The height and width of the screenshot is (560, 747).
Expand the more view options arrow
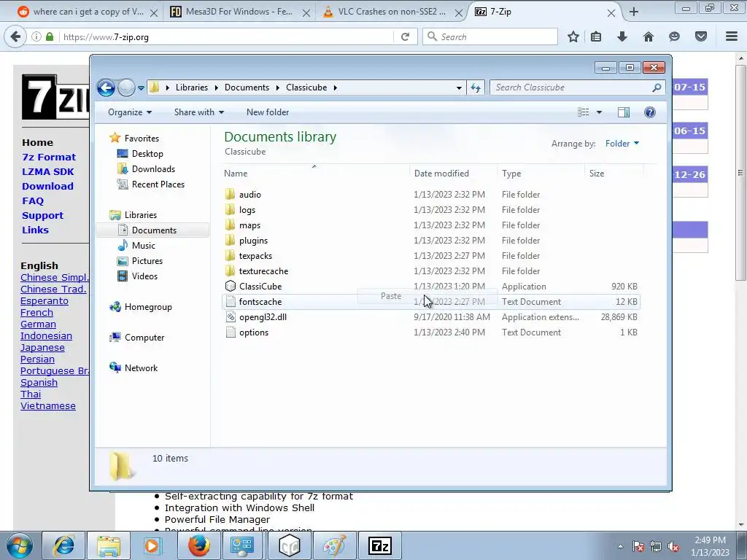tap(600, 112)
